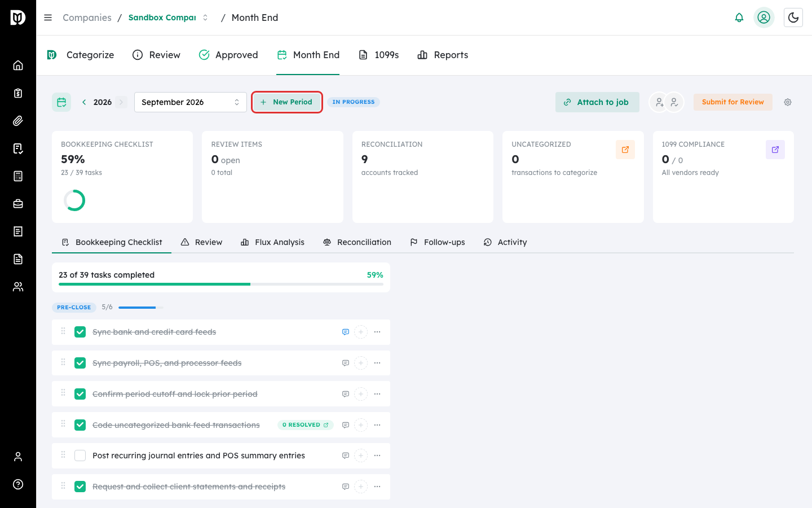This screenshot has width=812, height=508.
Task: Open more options for Post recurring journal entries
Action: point(377,456)
